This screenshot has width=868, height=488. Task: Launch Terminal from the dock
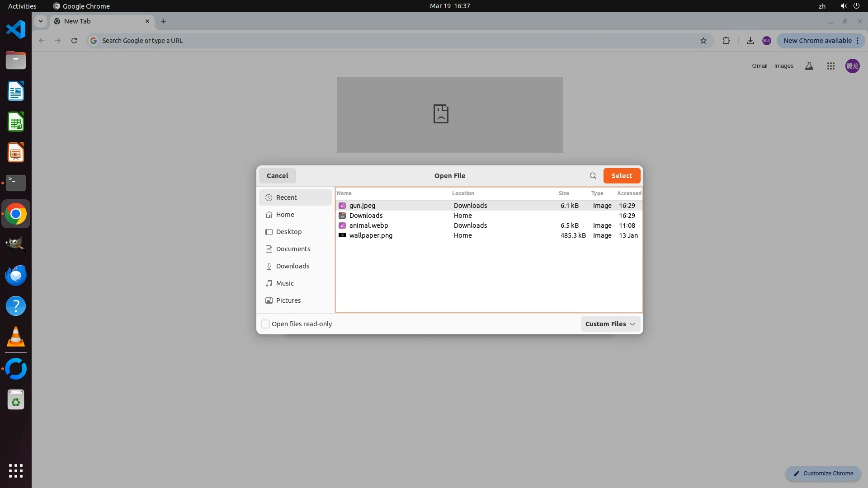click(x=16, y=183)
